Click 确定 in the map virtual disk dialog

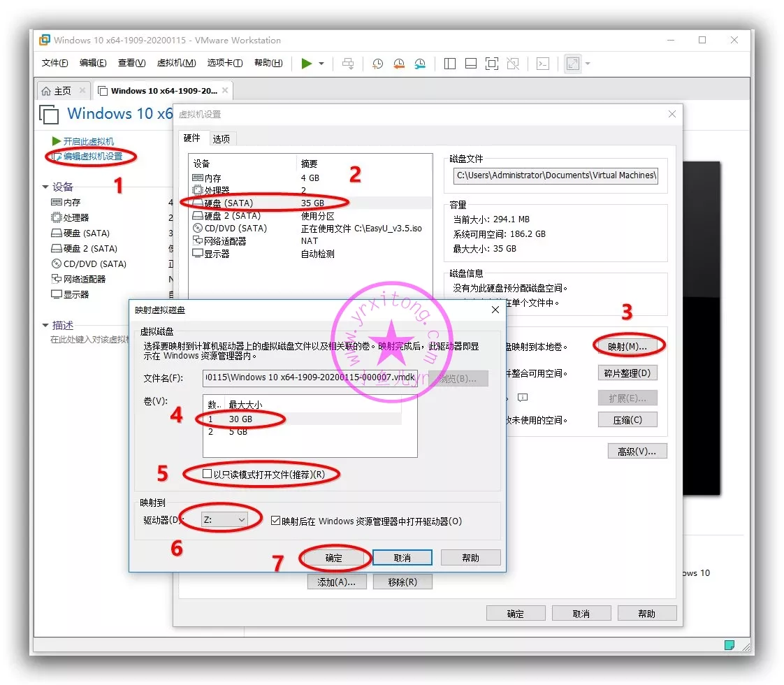[x=334, y=558]
